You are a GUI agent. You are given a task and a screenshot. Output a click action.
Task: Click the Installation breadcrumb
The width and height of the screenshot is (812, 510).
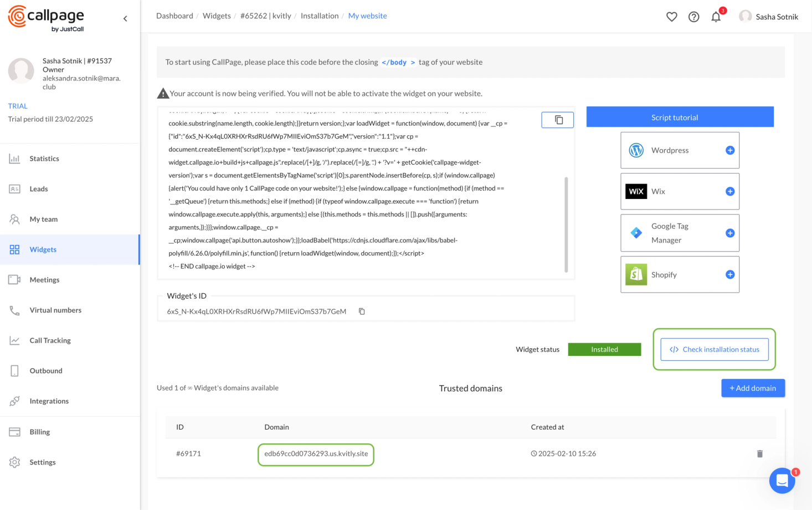click(320, 16)
